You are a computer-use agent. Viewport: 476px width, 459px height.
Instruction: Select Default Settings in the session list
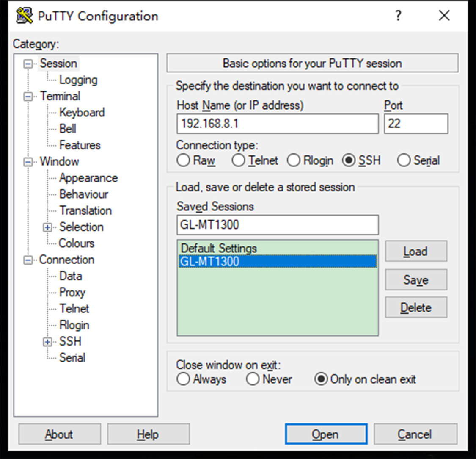coord(219,249)
